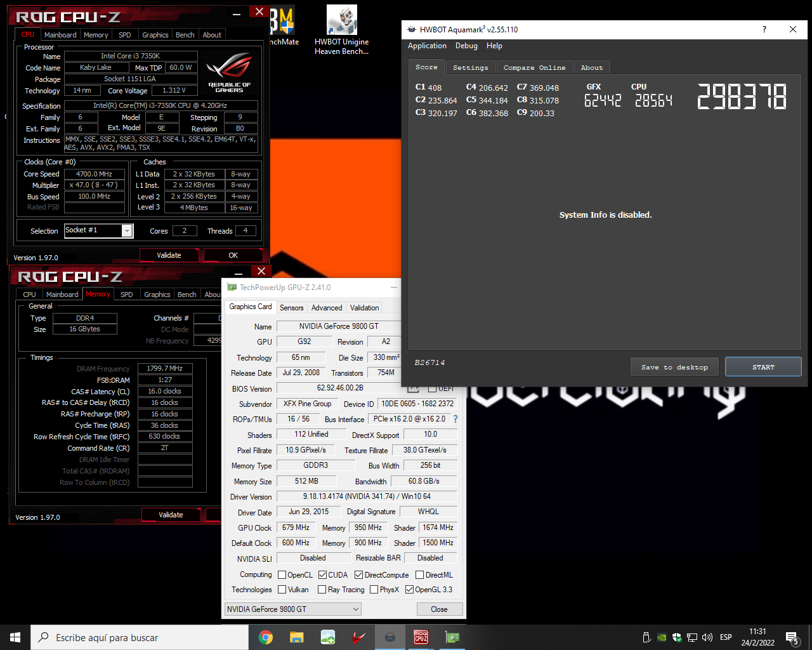The width and height of the screenshot is (812, 650).
Task: Select the Score tab in Aquamark
Action: 426,67
